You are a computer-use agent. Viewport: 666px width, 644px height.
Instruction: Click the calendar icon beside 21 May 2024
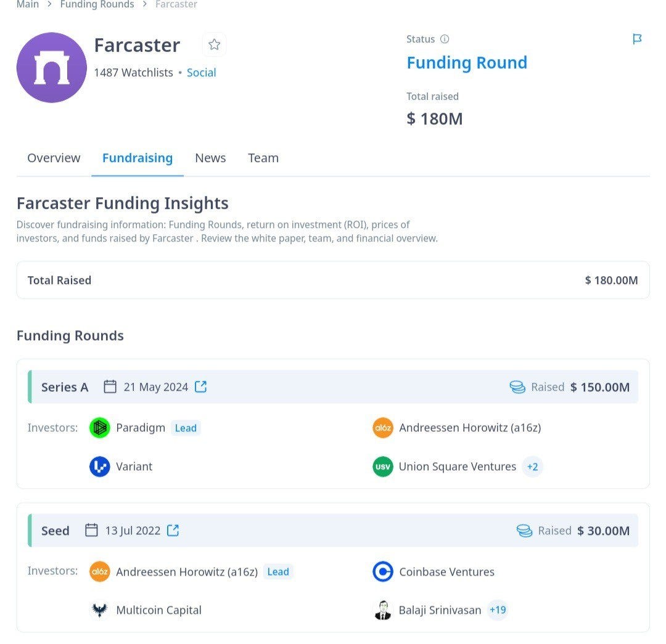point(110,386)
